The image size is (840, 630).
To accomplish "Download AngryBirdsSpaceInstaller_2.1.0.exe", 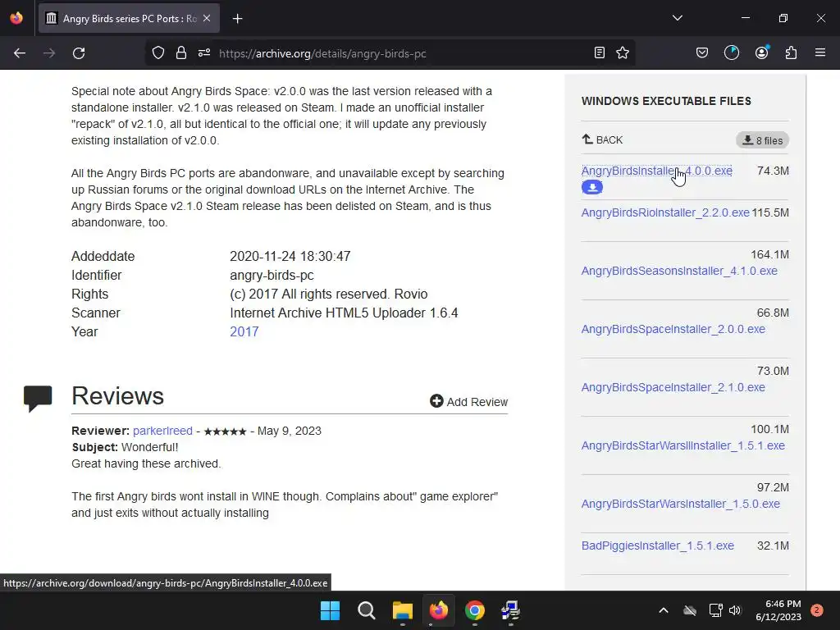I will pyautogui.click(x=673, y=387).
